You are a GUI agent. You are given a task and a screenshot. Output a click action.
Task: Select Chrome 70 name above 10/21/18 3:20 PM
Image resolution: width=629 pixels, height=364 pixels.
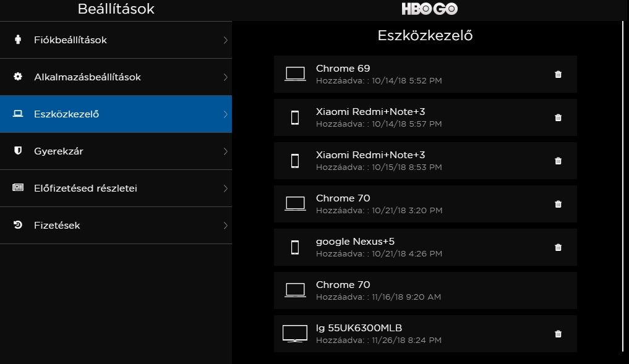(343, 198)
